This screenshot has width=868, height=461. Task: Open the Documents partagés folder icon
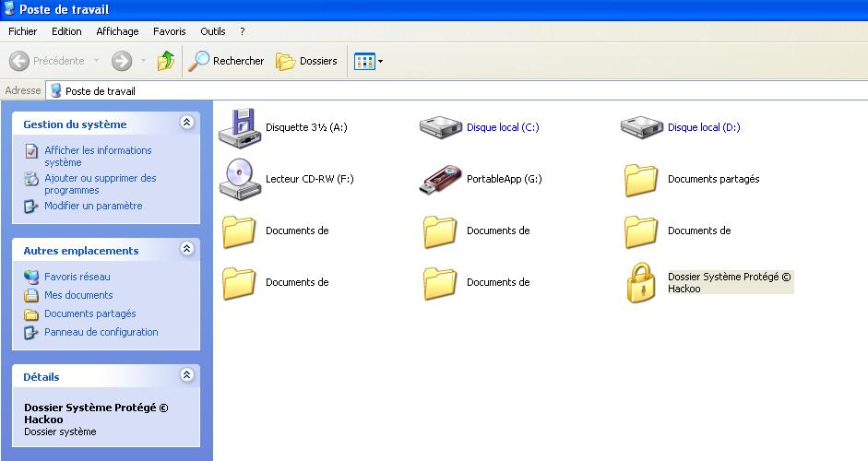[641, 179]
